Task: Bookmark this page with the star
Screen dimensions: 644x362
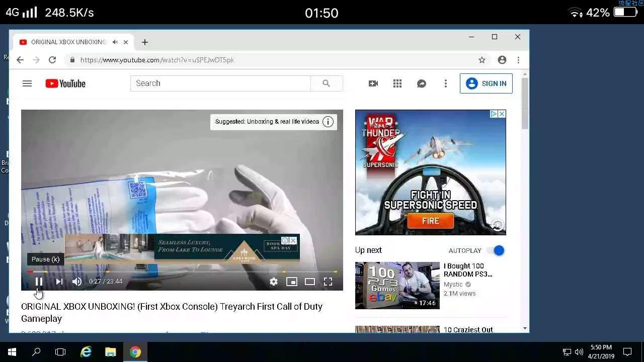Action: tap(482, 60)
